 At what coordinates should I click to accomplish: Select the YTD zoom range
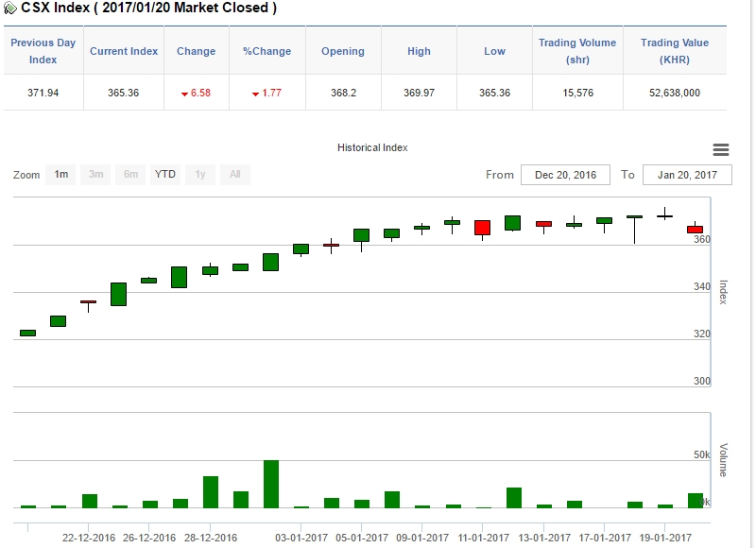[165, 175]
